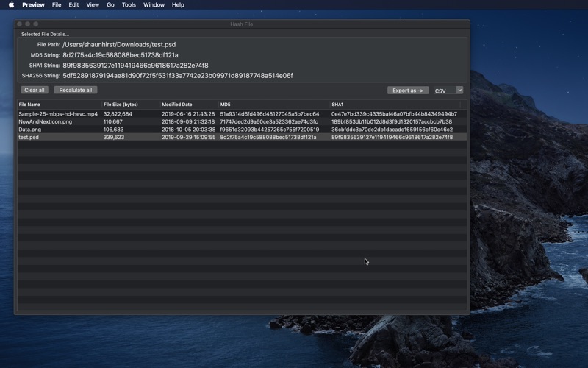Click the MD5 column header

point(274,105)
